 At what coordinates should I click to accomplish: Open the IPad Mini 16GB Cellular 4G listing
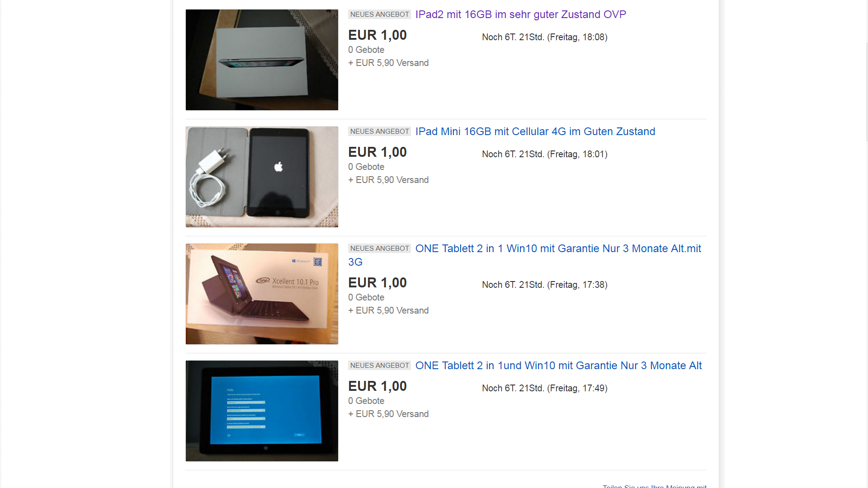pyautogui.click(x=535, y=131)
